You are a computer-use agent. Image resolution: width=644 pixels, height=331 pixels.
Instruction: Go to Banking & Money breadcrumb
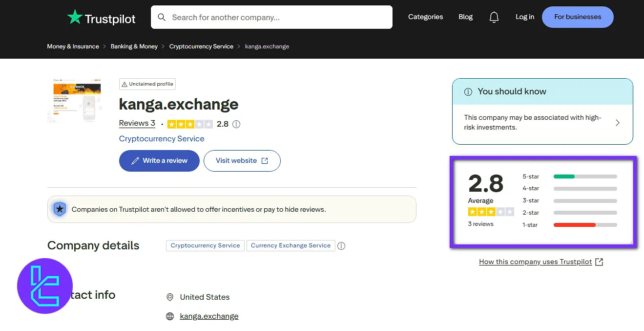point(134,46)
